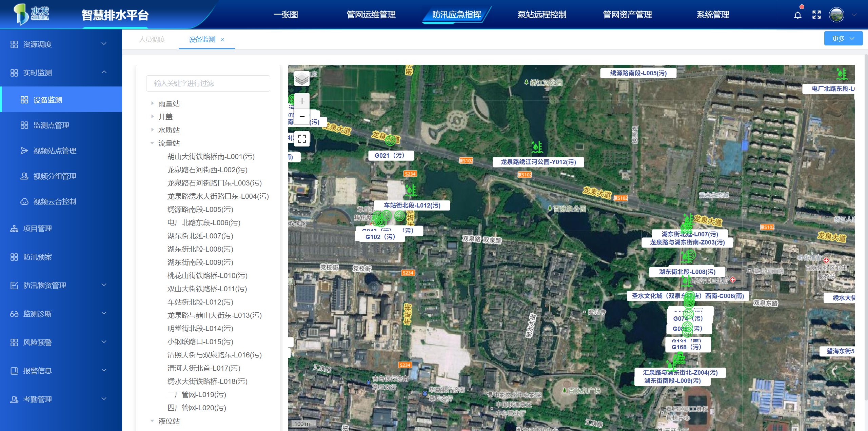Image resolution: width=868 pixels, height=431 pixels.
Task: Select 湖东街北延-L007(污) in the tree
Action: point(200,236)
